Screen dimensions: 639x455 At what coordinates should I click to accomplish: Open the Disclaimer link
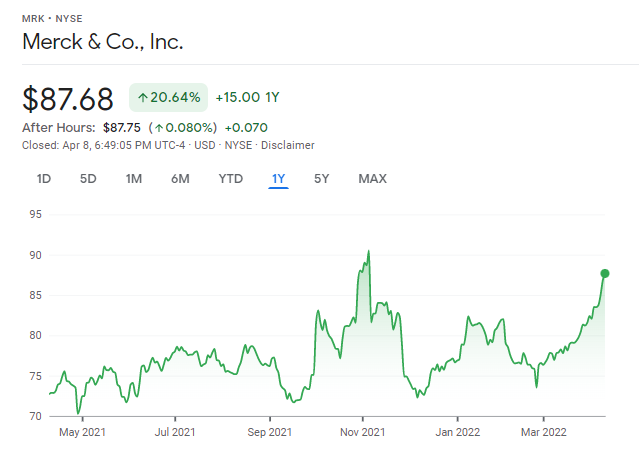tap(288, 146)
